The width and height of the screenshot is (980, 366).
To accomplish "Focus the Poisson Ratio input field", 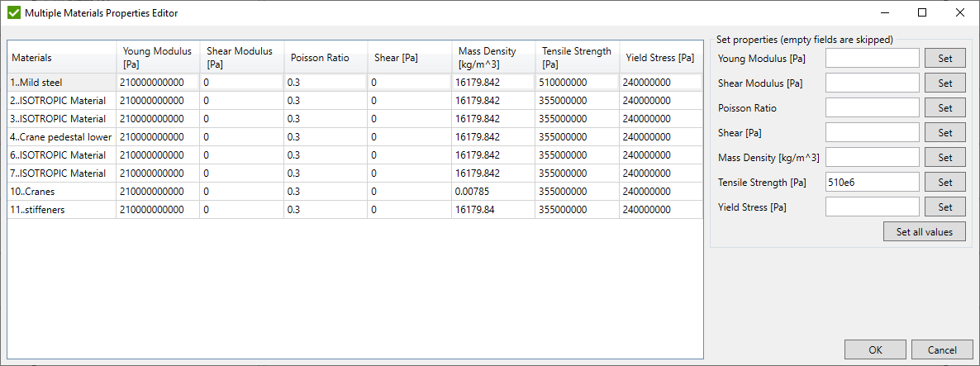I will pyautogui.click(x=872, y=107).
